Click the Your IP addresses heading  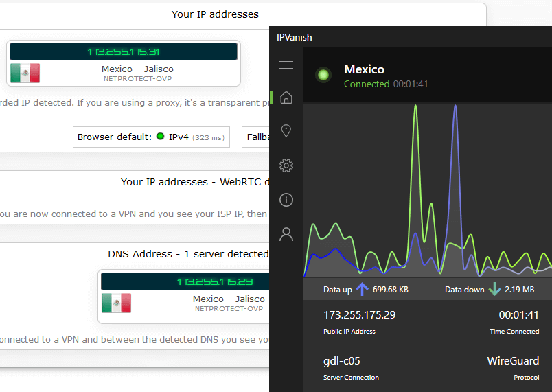point(215,14)
